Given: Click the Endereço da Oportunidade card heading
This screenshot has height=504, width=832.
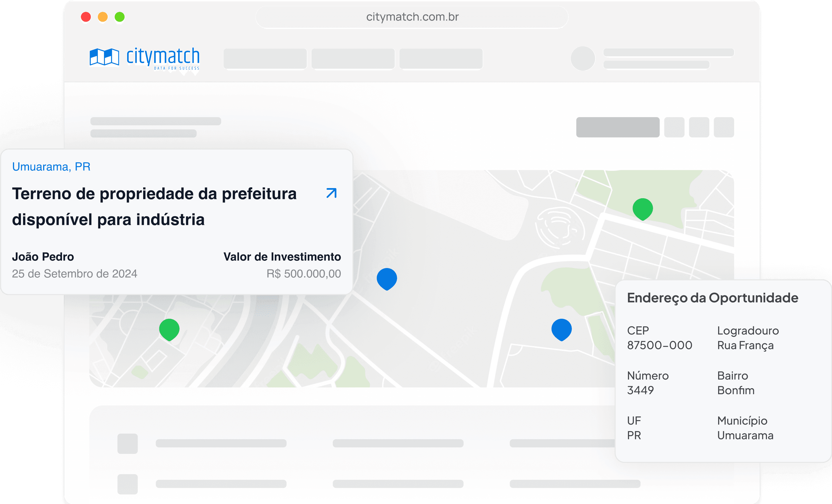Looking at the screenshot, I should [x=712, y=298].
